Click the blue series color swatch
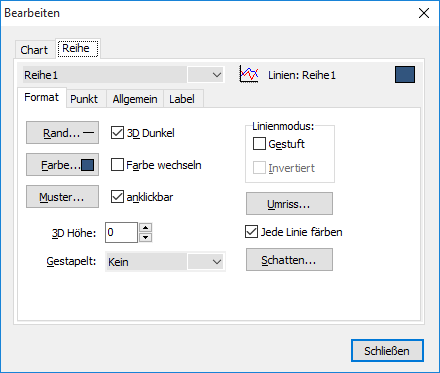Viewport: 440px width, 373px height. (405, 74)
